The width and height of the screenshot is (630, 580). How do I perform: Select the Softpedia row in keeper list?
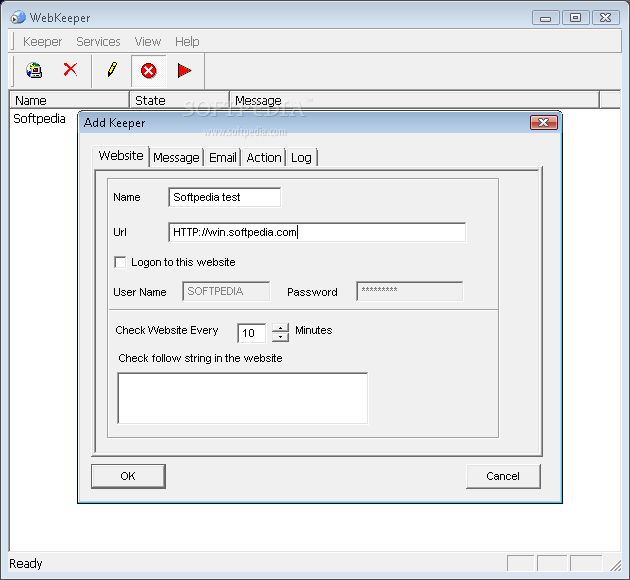pyautogui.click(x=39, y=118)
